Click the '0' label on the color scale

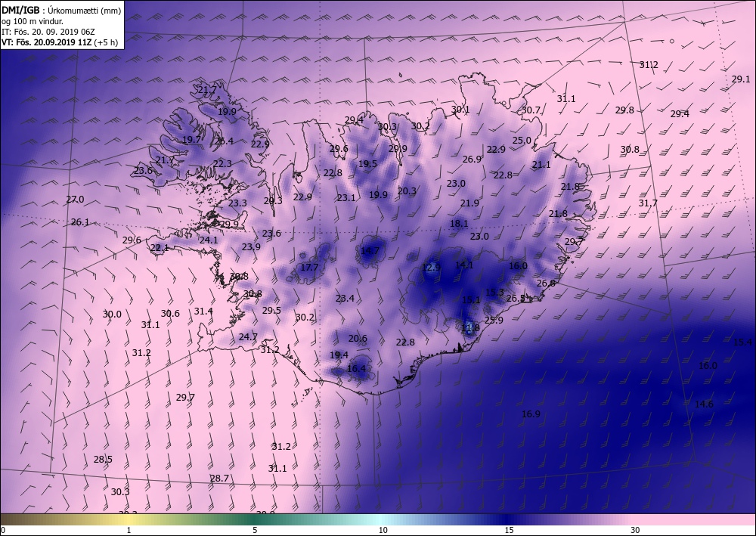(x=3, y=530)
